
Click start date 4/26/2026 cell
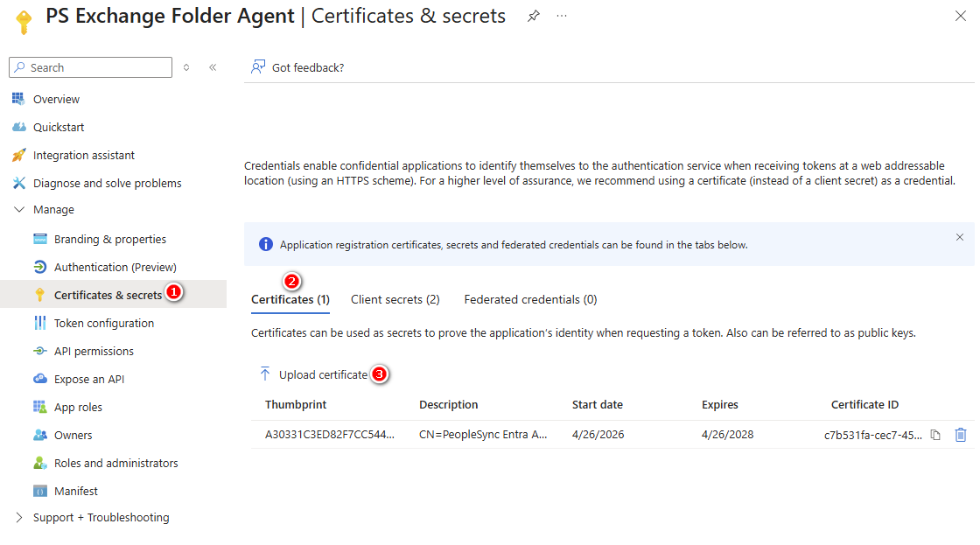598,435
